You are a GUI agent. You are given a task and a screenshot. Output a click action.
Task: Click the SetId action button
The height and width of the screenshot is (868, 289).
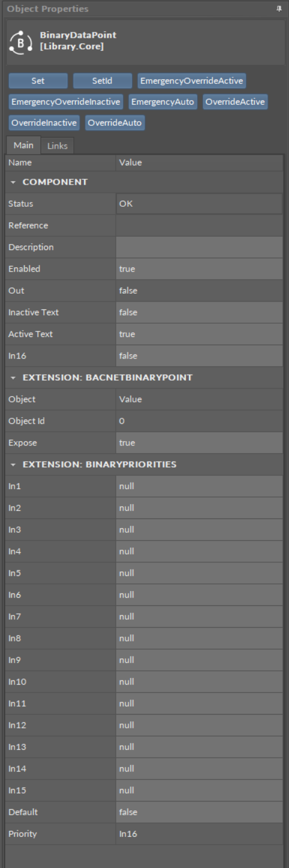[x=103, y=81]
